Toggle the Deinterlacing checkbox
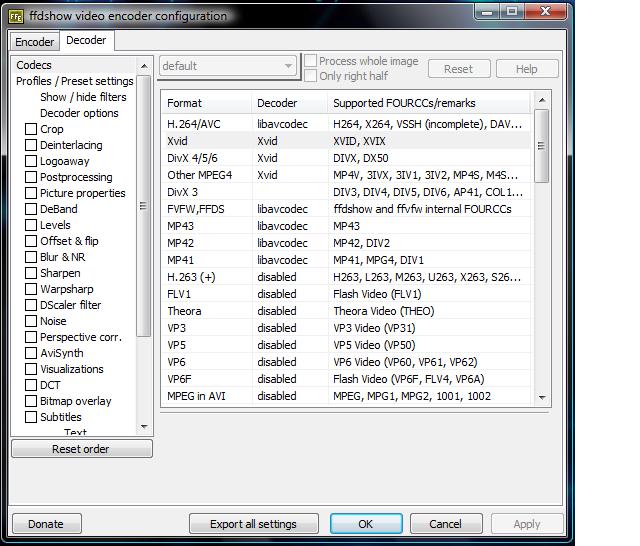Image resolution: width=640 pixels, height=546 pixels. point(31,145)
